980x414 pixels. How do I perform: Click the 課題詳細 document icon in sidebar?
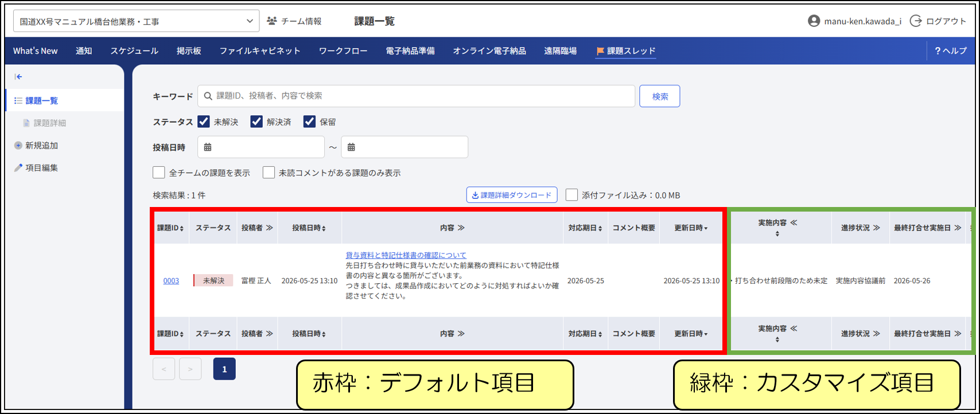[26, 123]
